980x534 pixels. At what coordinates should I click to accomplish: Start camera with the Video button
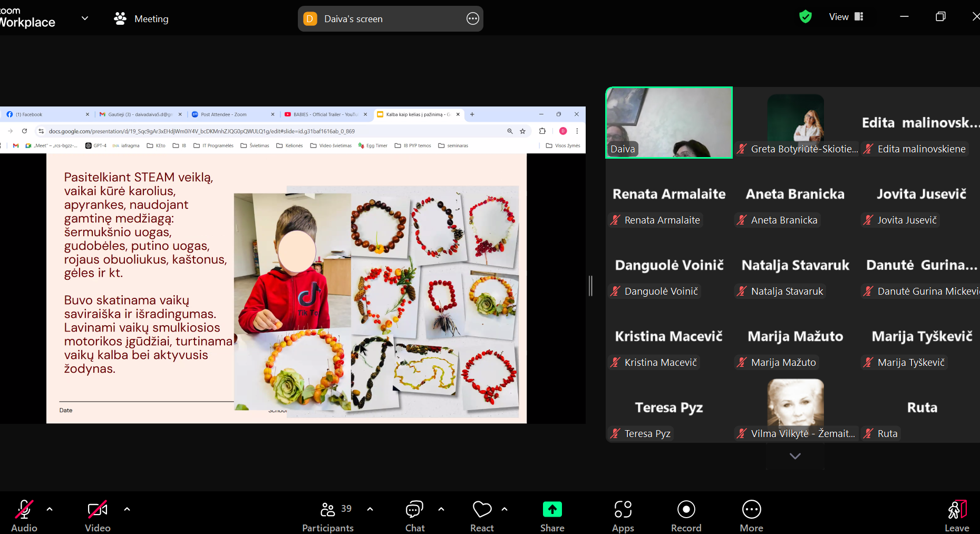(98, 516)
